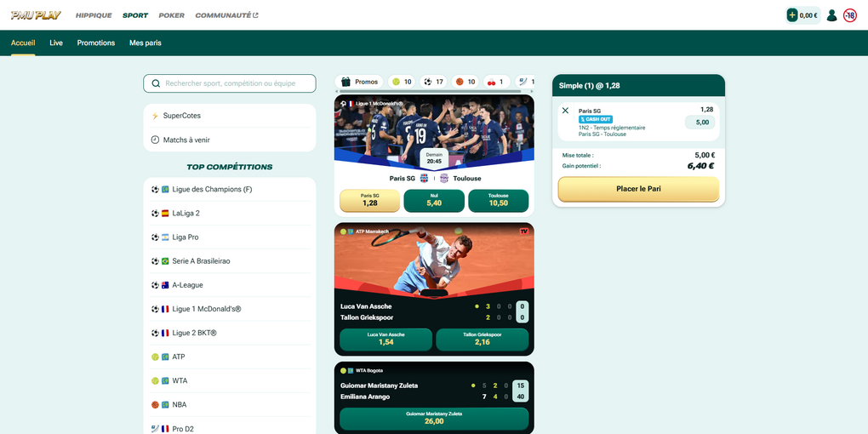This screenshot has width=868, height=434.
Task: Click the Simple (1) @ 1,28 header
Action: [x=638, y=86]
